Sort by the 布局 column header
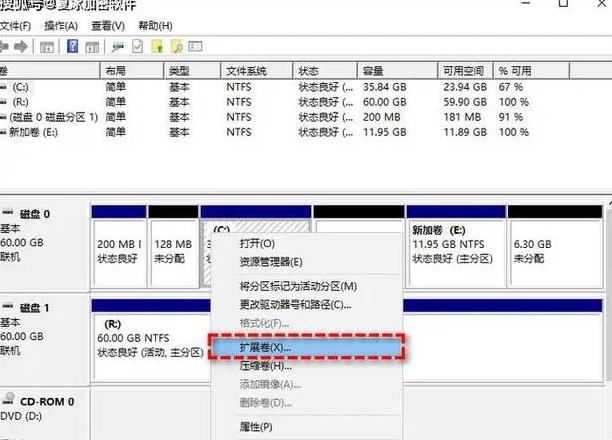Image resolution: width=612 pixels, height=440 pixels. (x=132, y=71)
